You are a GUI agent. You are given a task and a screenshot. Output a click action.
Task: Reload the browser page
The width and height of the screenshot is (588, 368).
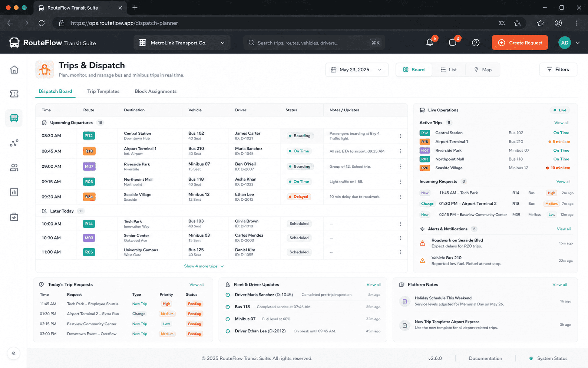[42, 23]
